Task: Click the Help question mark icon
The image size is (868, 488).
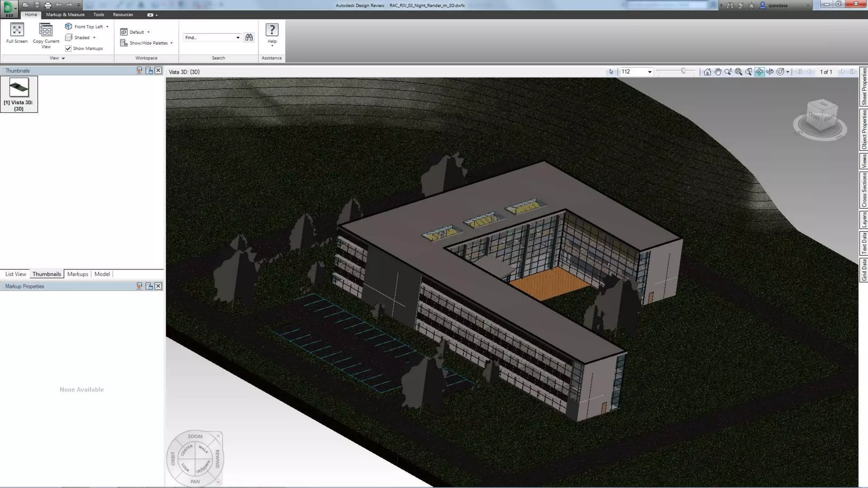Action: pos(272,30)
